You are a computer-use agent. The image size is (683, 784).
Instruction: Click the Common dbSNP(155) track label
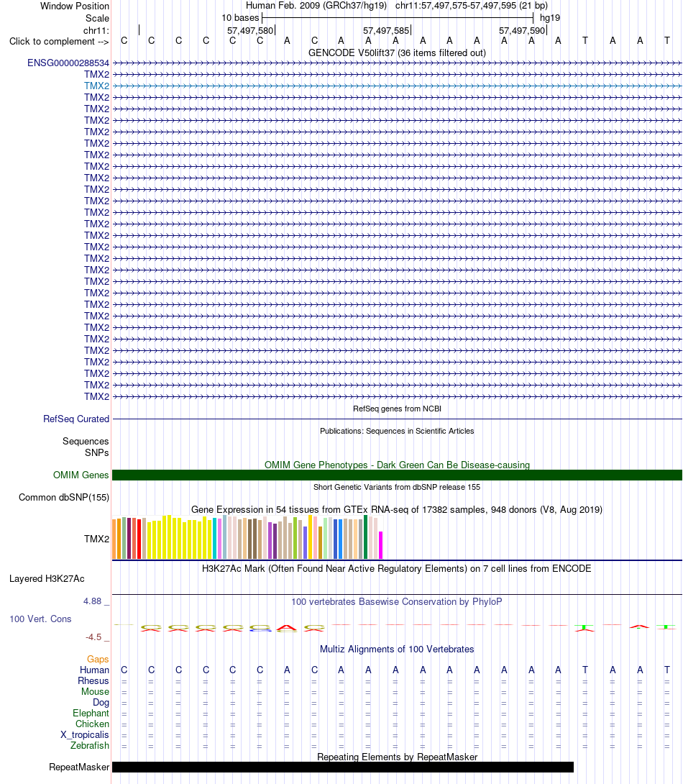64,498
